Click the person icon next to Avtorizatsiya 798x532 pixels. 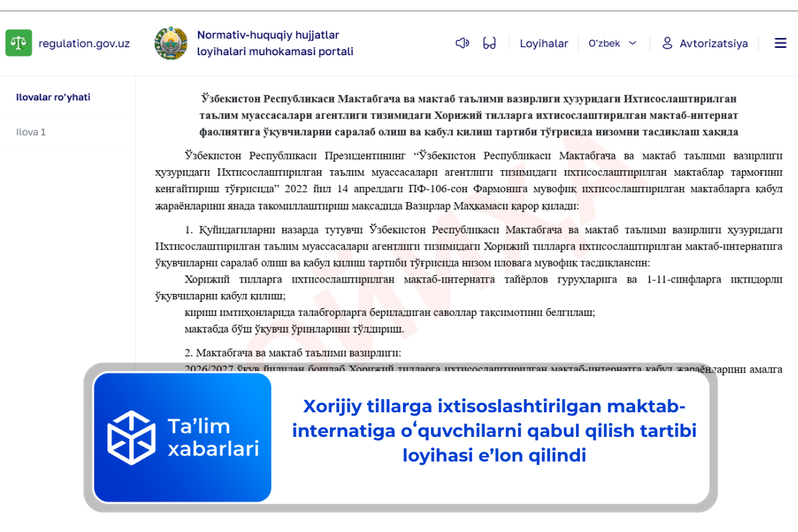pyautogui.click(x=666, y=43)
